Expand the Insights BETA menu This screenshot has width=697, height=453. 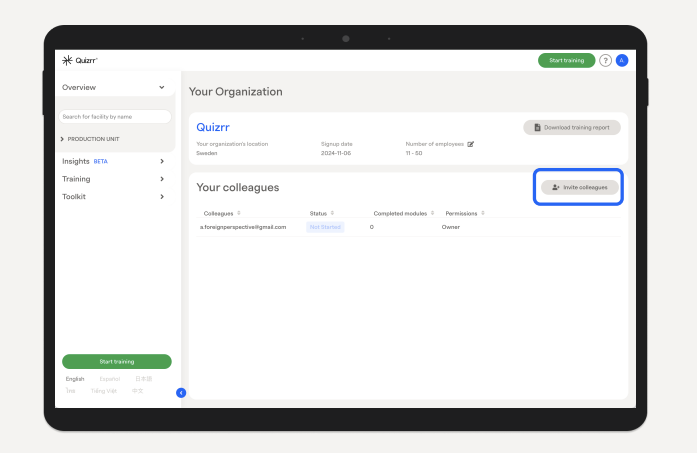[113, 161]
